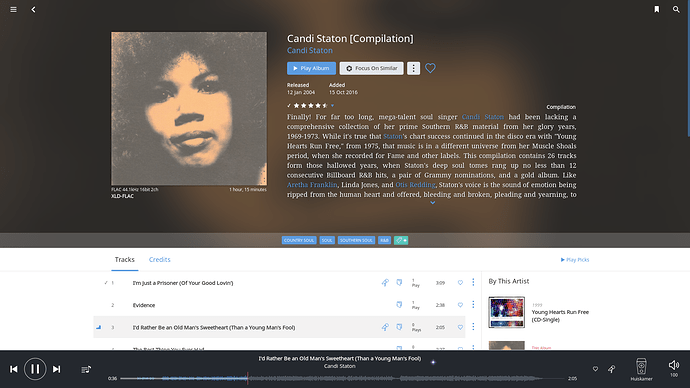The image size is (690, 388).
Task: Select the Tracks tab
Action: coord(125,260)
